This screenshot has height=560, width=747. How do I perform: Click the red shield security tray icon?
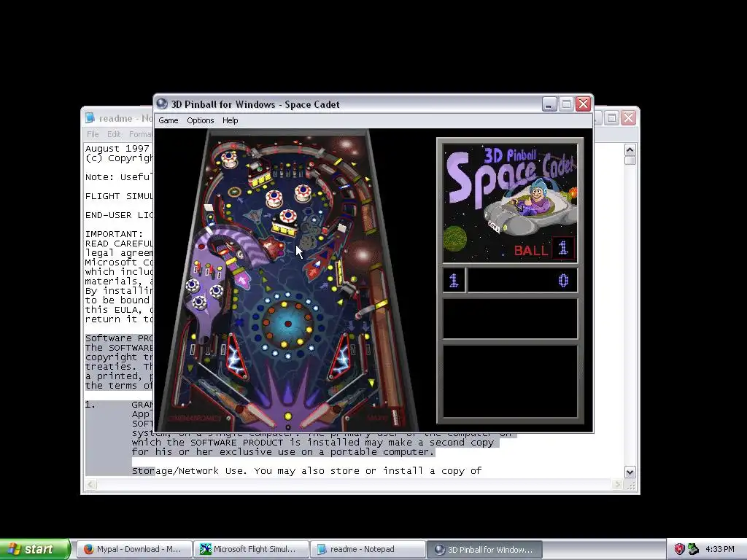(x=679, y=549)
